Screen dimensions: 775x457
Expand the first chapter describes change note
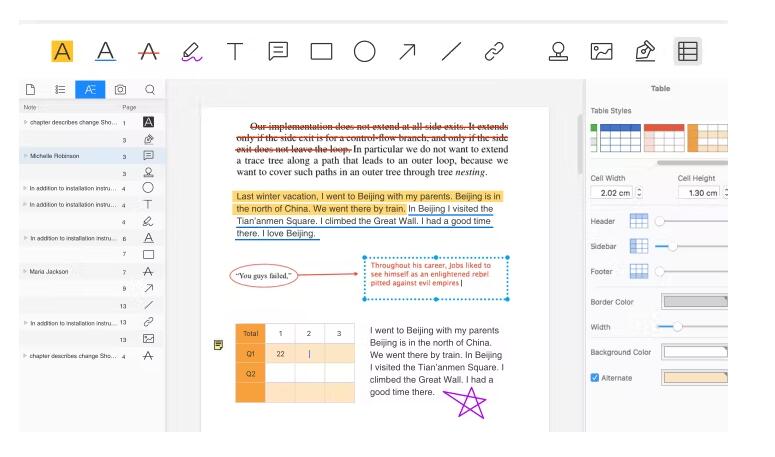tap(25, 122)
